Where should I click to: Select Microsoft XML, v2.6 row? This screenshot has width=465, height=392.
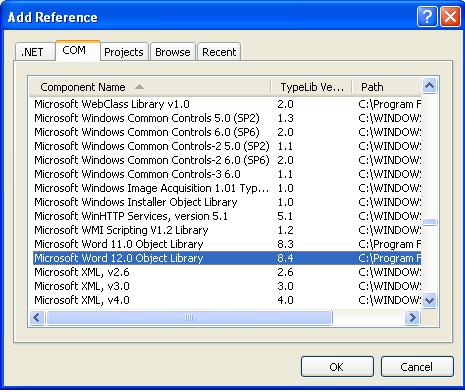tap(227, 272)
